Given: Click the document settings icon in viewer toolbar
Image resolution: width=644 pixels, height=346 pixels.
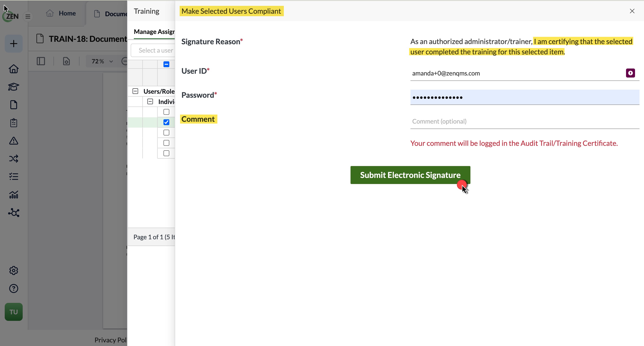Looking at the screenshot, I should point(66,61).
